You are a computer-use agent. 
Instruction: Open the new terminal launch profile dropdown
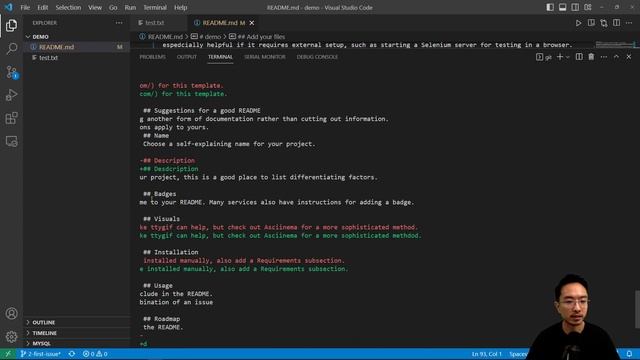coord(568,57)
